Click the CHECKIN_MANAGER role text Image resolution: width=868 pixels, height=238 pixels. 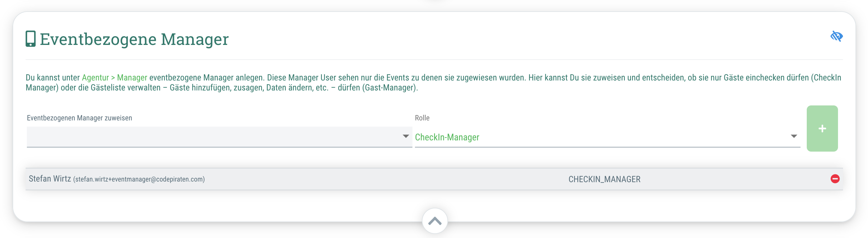point(605,179)
